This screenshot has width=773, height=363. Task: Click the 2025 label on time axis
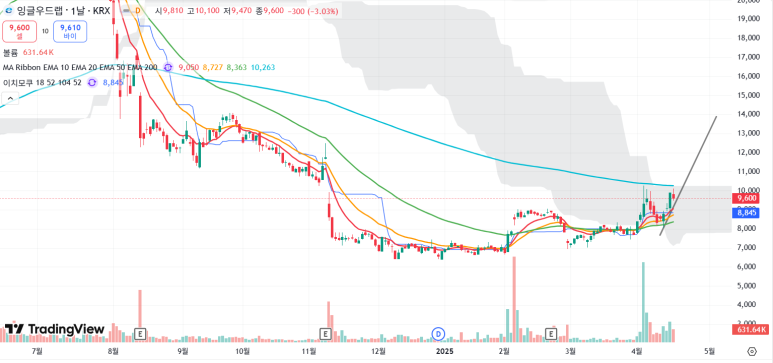click(x=445, y=351)
